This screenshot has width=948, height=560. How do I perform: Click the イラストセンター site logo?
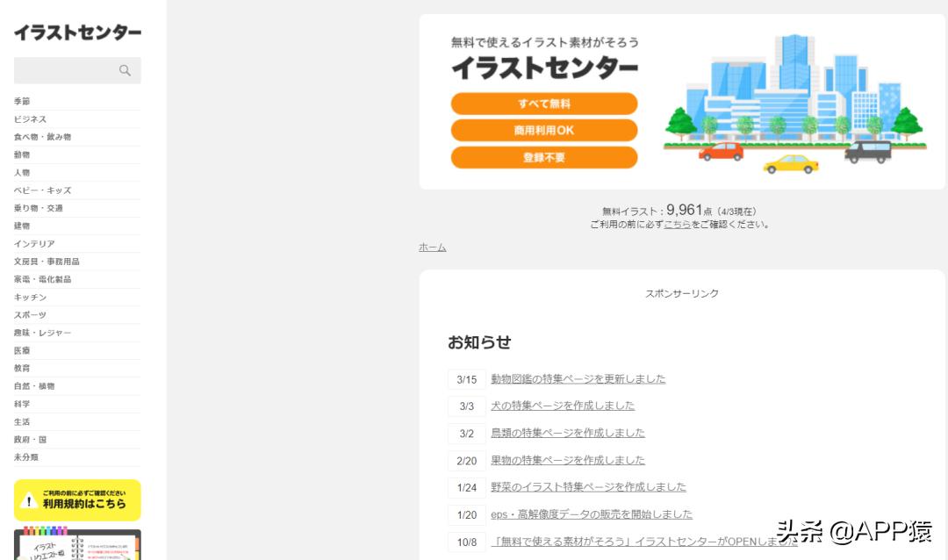(x=75, y=32)
